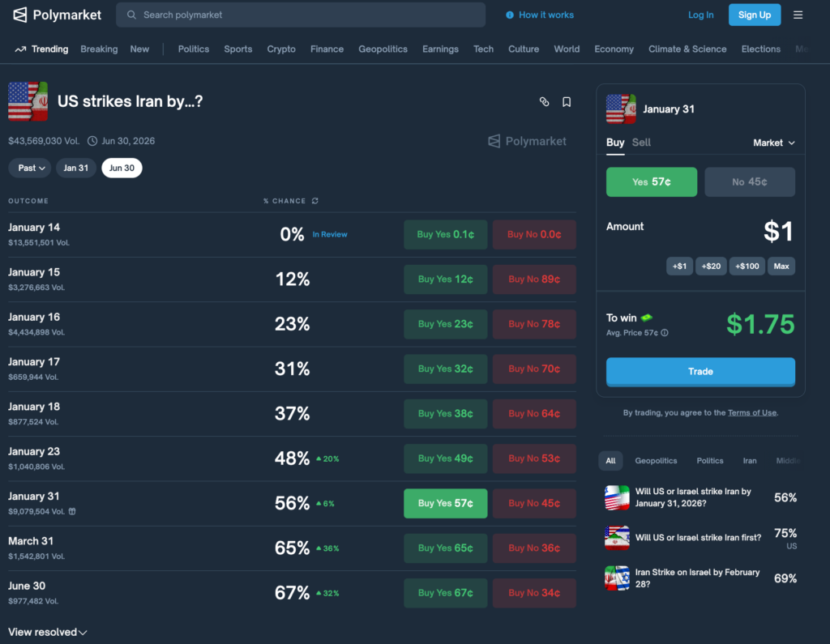Switch to the Sell tab
830x644 pixels.
[x=641, y=143]
